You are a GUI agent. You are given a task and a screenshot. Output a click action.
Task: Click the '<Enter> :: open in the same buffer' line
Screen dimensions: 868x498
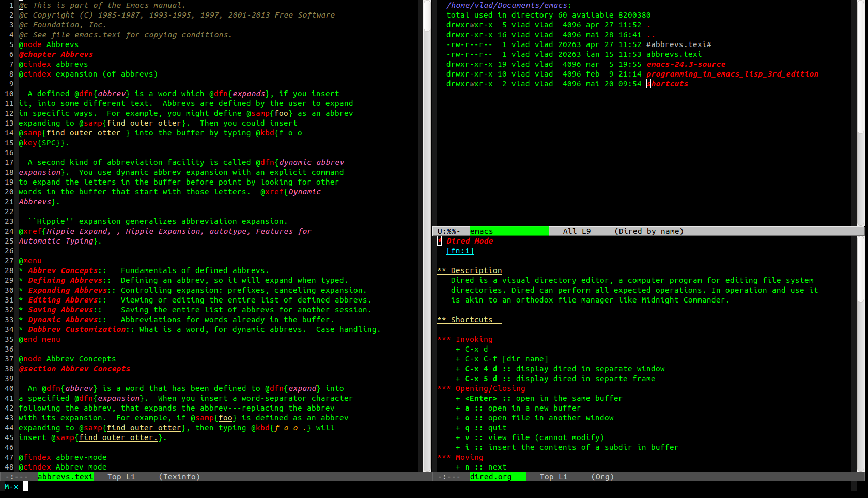coord(539,398)
